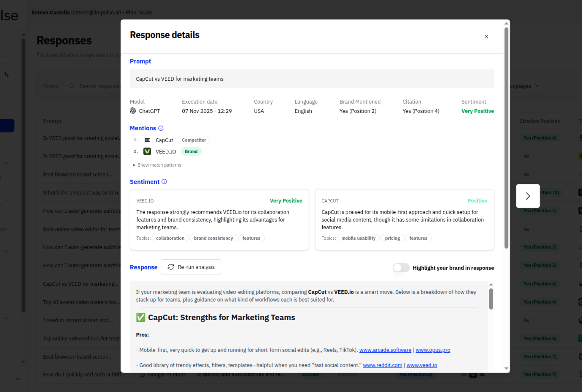Screen dimensions: 582x392
Task: Click the ChatGPT model icon
Action: 133,111
